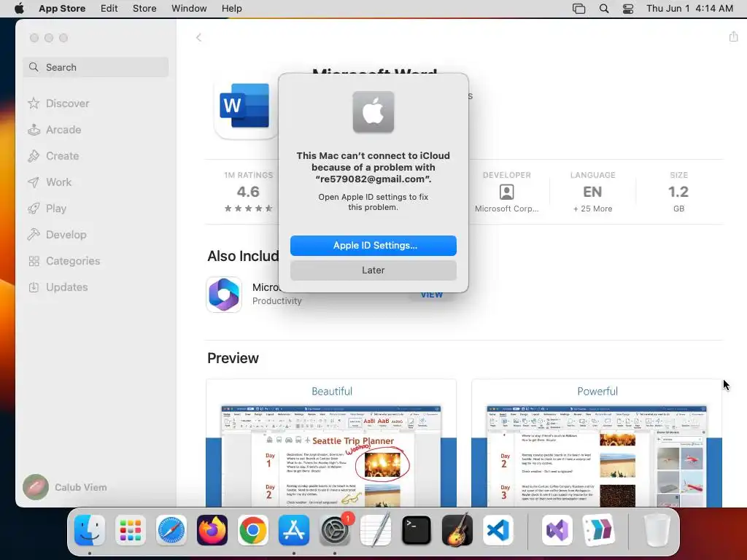747x560 pixels.
Task: Click the 1.2 GB size info
Action: click(x=678, y=192)
